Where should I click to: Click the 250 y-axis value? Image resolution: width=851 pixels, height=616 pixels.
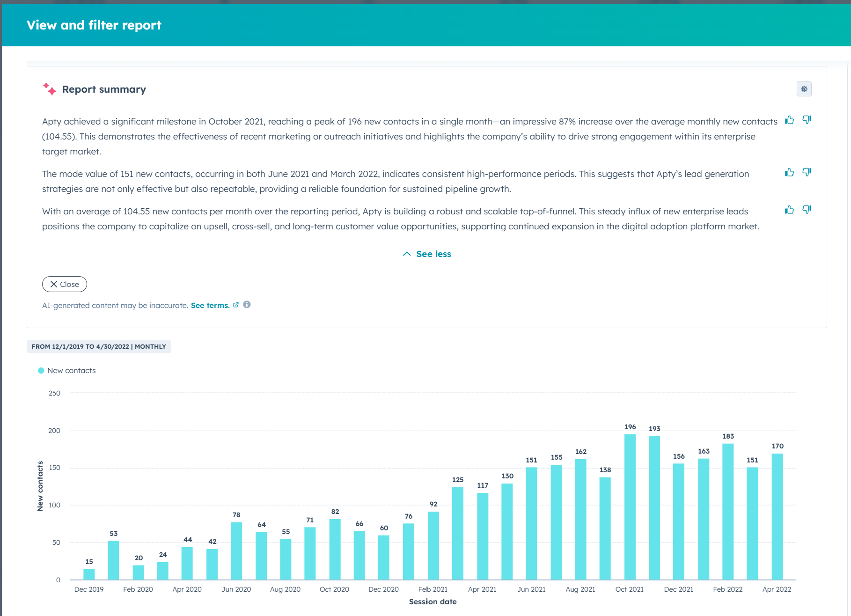[54, 393]
